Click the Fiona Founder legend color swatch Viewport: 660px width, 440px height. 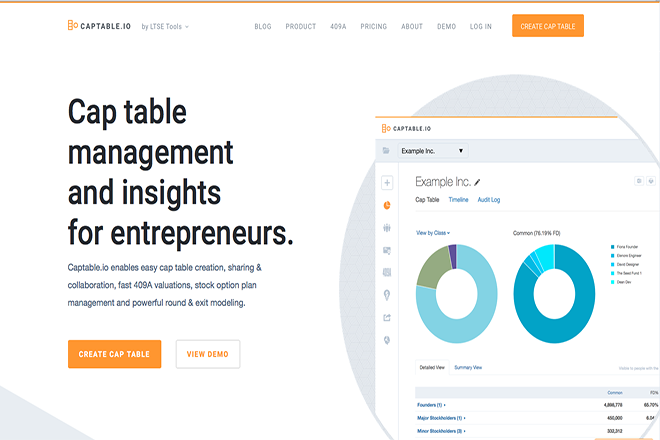click(x=611, y=247)
